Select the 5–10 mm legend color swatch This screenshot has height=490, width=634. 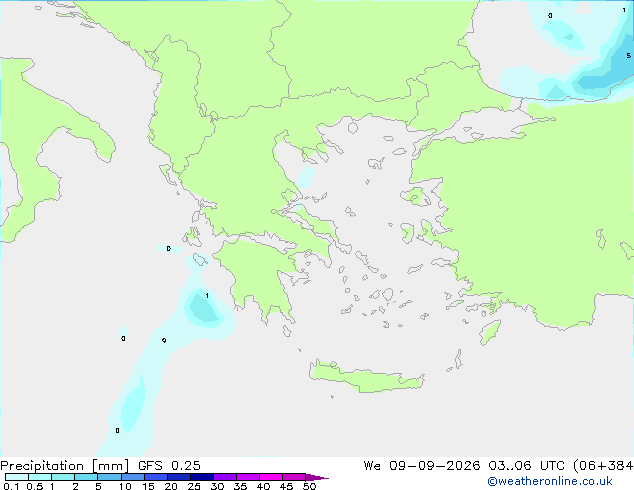click(x=109, y=477)
